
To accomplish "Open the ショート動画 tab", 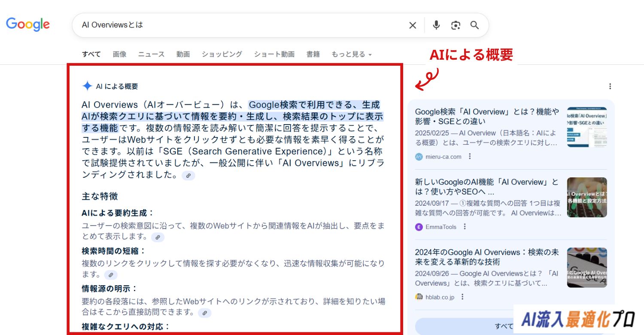I will [274, 54].
